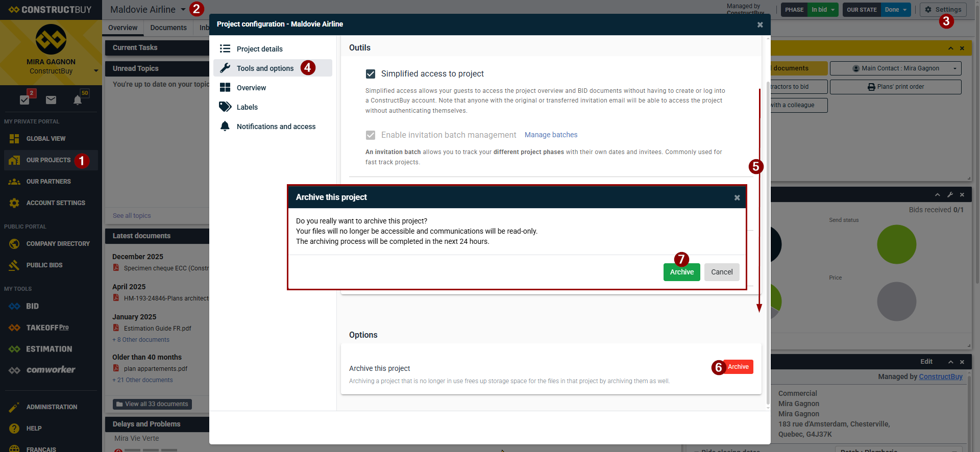Open the mail envelope icon in sidebar
The height and width of the screenshot is (452, 980).
tap(51, 100)
